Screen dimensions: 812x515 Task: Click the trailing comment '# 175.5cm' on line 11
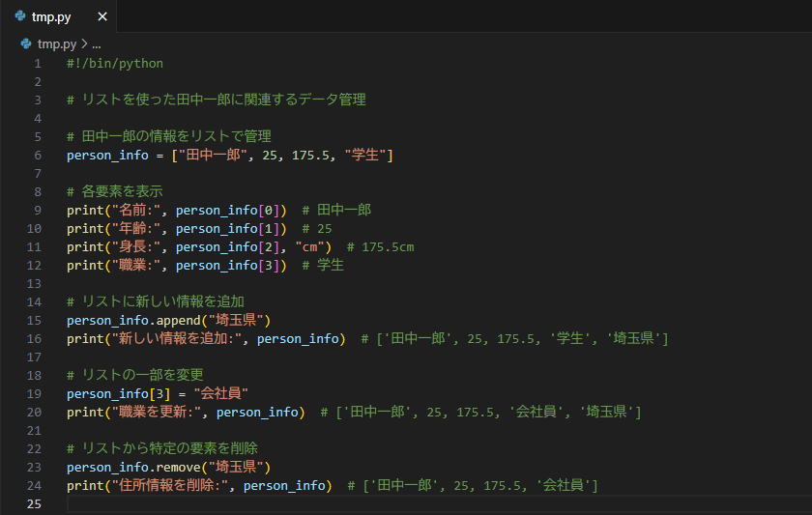(380, 247)
